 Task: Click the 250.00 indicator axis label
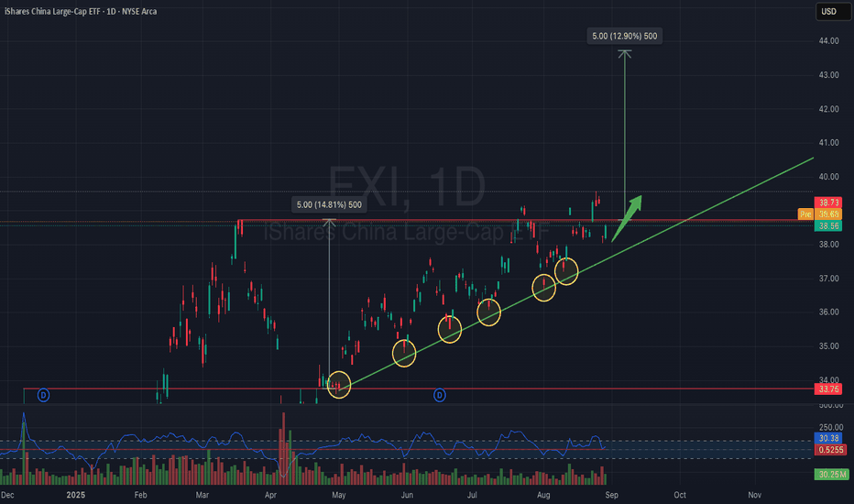tap(830, 428)
